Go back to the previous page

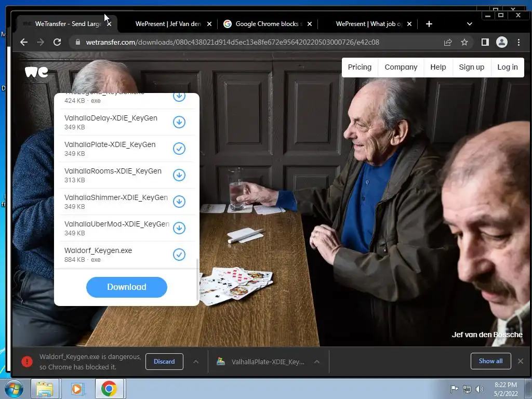(x=24, y=42)
